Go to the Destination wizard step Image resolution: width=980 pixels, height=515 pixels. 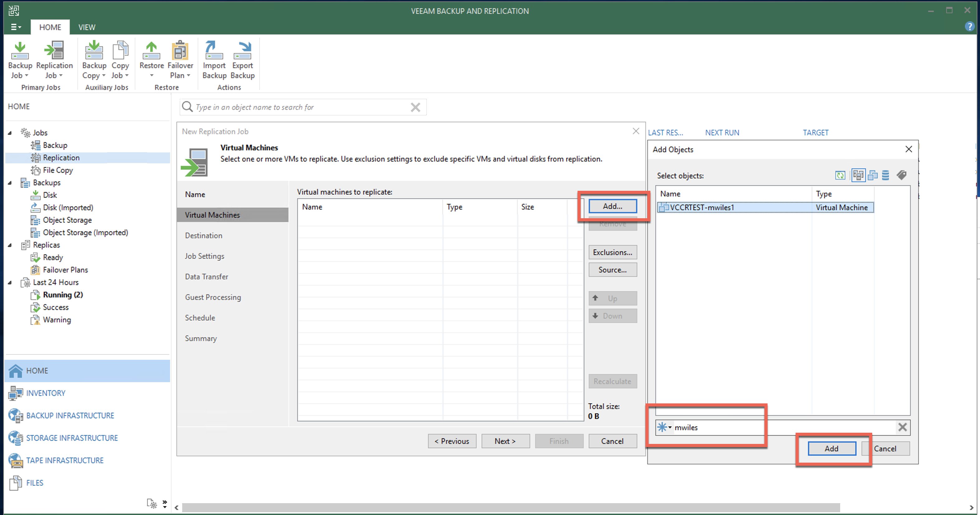pyautogui.click(x=203, y=235)
